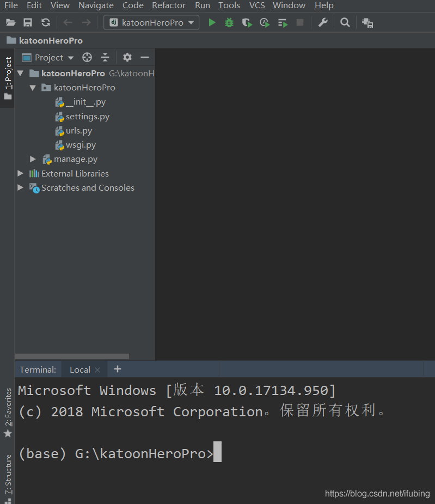Select manage.py in project tree

tap(75, 159)
